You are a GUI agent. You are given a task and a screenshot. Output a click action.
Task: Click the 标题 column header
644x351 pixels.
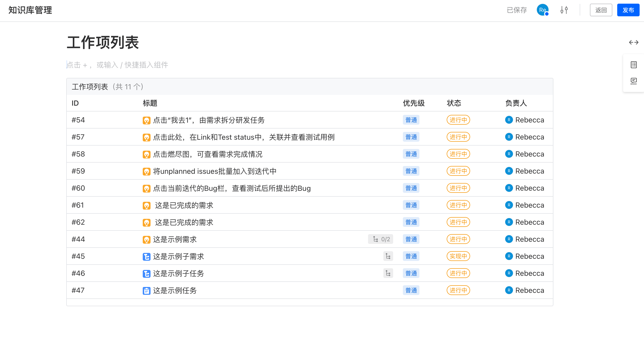(150, 103)
